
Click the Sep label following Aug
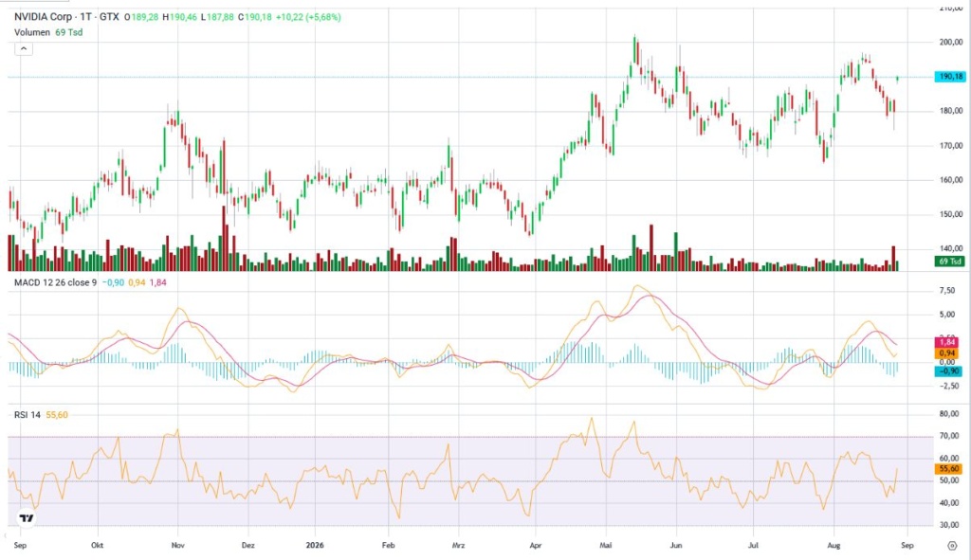pyautogui.click(x=907, y=545)
